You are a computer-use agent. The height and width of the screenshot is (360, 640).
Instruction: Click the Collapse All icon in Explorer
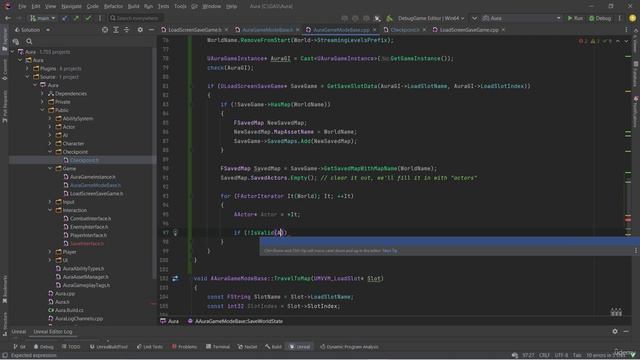pos(127,30)
